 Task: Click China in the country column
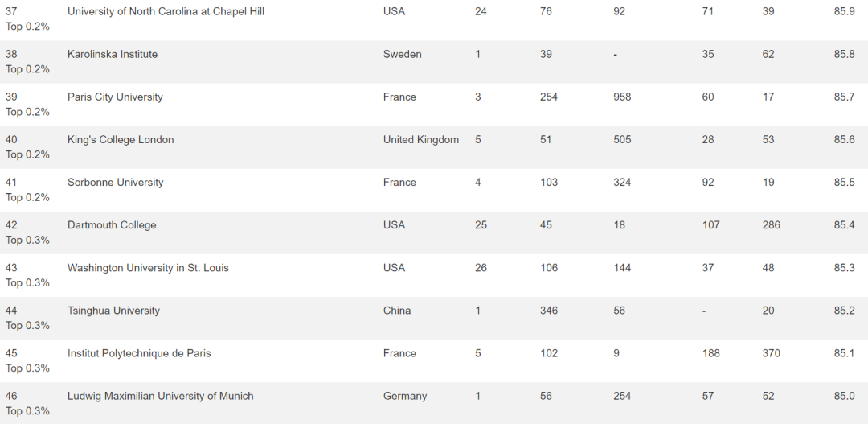pyautogui.click(x=397, y=311)
